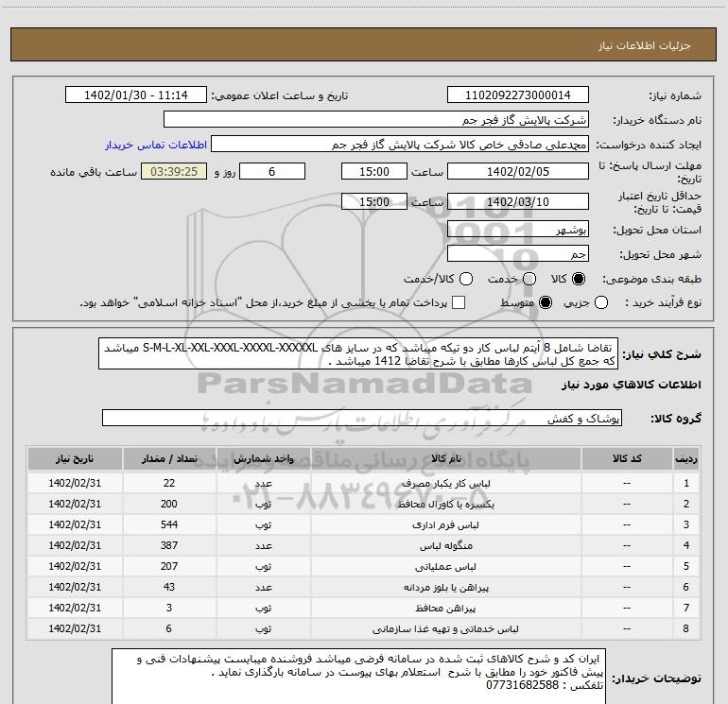Image resolution: width=728 pixels, height=704 pixels.
Task: Choose the جزیی purchase type radio
Action: pos(601,302)
